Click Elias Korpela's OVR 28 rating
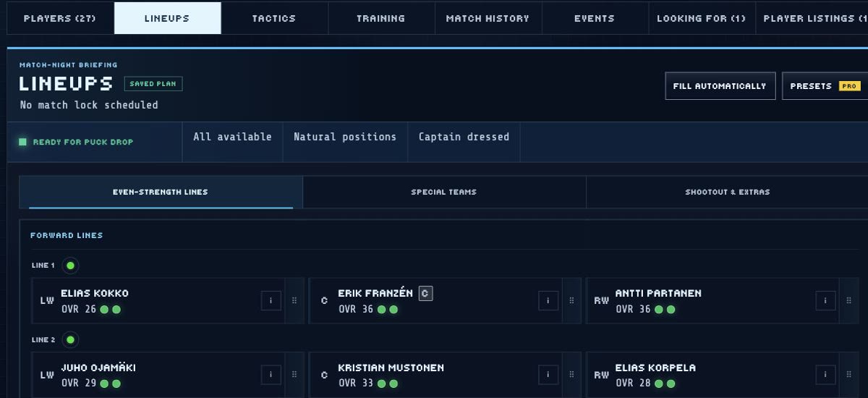The height and width of the screenshot is (398, 868). (634, 384)
